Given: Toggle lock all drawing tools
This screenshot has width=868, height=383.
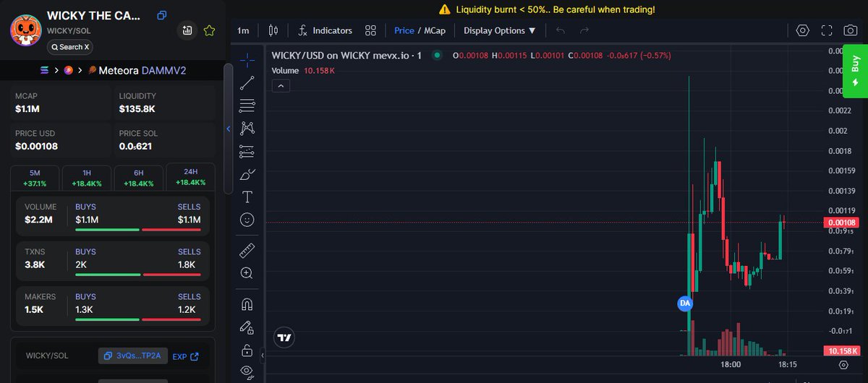Looking at the screenshot, I should pyautogui.click(x=247, y=350).
